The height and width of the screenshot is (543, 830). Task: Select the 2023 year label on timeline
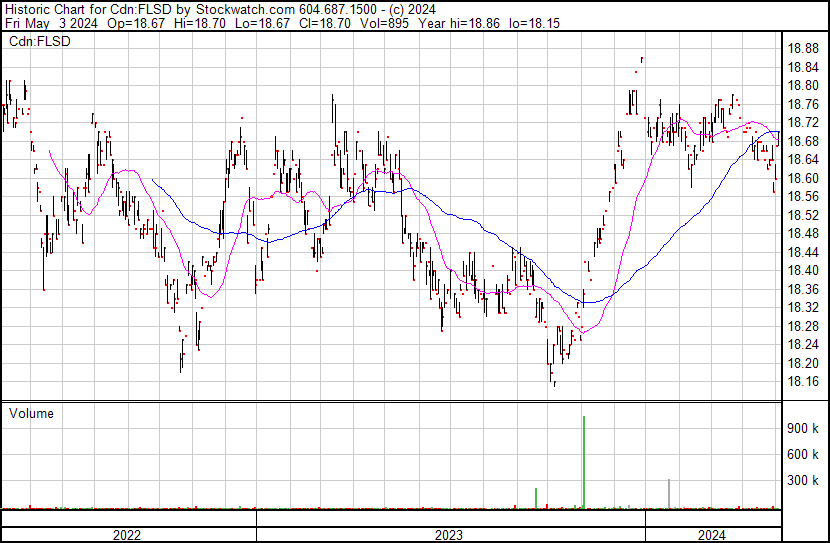(x=450, y=534)
